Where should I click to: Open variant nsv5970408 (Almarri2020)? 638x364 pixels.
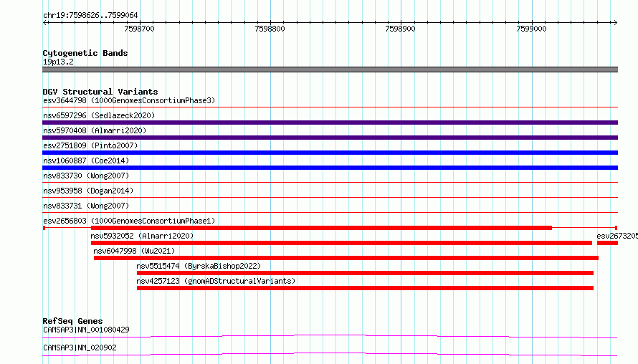[x=95, y=130]
